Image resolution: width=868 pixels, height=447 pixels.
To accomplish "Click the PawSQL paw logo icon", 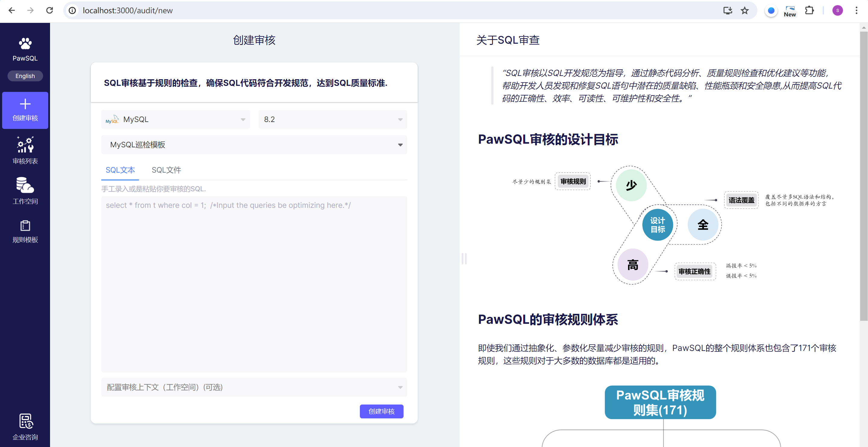I will click(25, 43).
